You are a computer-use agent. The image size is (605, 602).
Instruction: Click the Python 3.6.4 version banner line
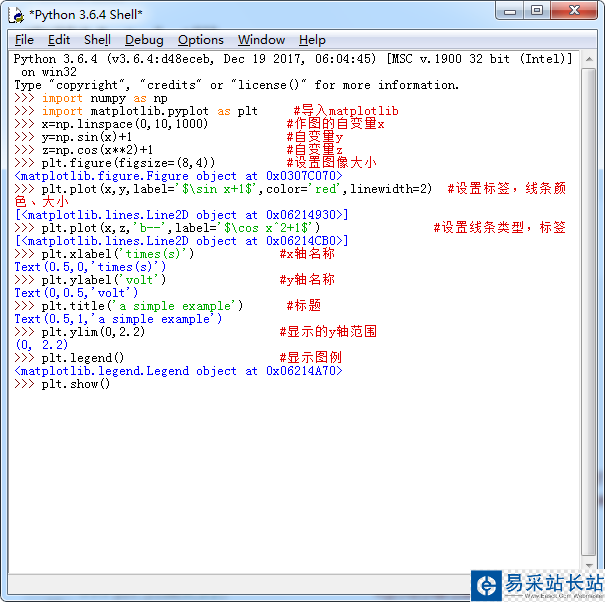click(x=293, y=59)
